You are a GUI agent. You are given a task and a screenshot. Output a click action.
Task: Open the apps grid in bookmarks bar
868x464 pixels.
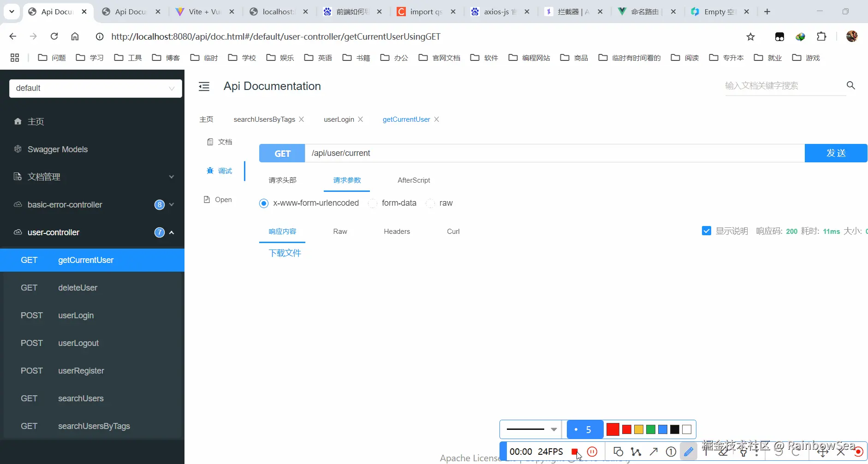point(15,58)
